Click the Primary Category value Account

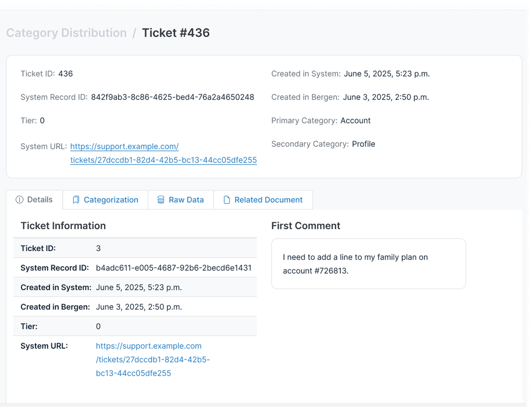tap(355, 121)
